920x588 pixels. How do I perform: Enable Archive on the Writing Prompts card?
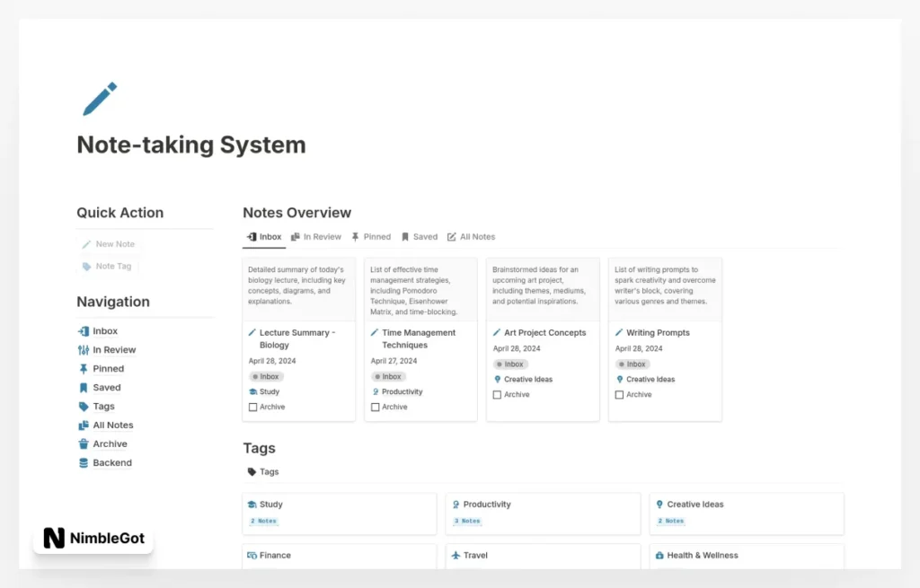click(617, 394)
